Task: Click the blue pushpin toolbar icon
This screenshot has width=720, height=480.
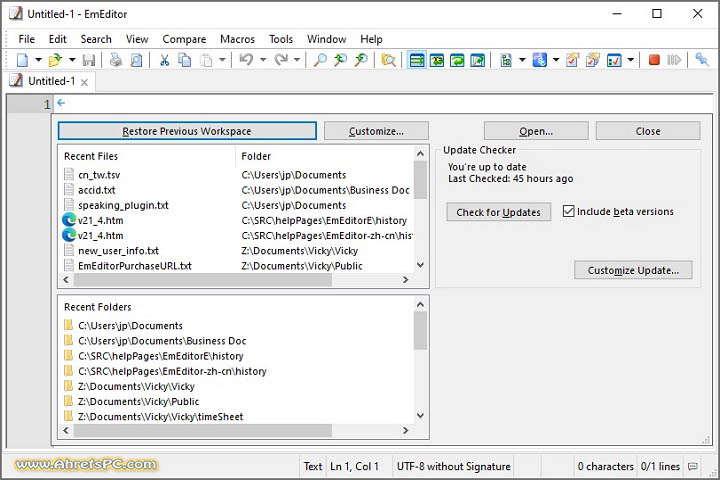Action: click(x=702, y=60)
